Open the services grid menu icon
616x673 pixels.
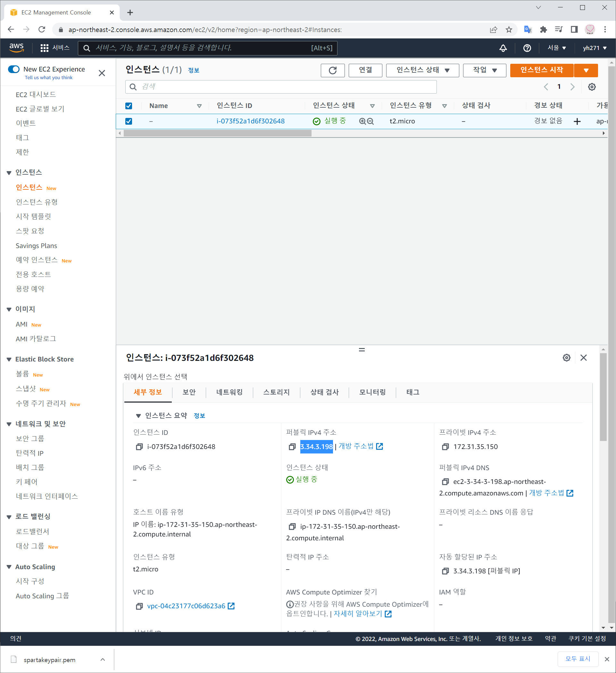coord(45,48)
